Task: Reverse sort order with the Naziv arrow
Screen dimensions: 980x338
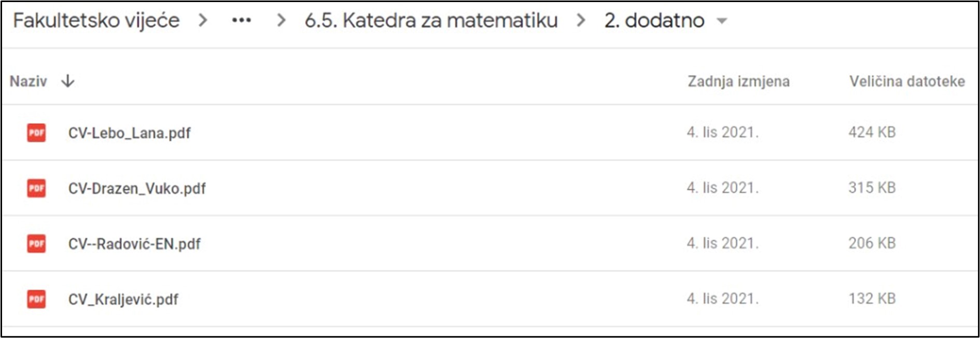Action: click(x=68, y=81)
